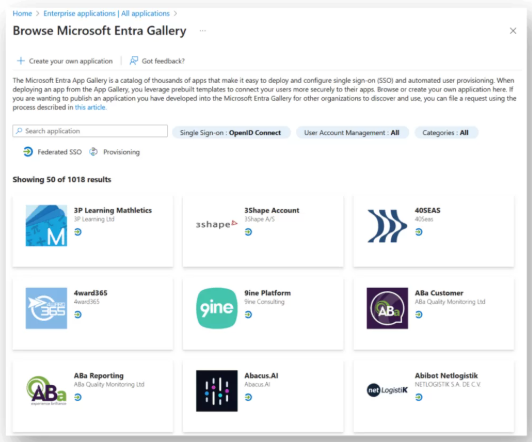
Task: Open the ABa Customer purple logo
Action: (x=387, y=308)
